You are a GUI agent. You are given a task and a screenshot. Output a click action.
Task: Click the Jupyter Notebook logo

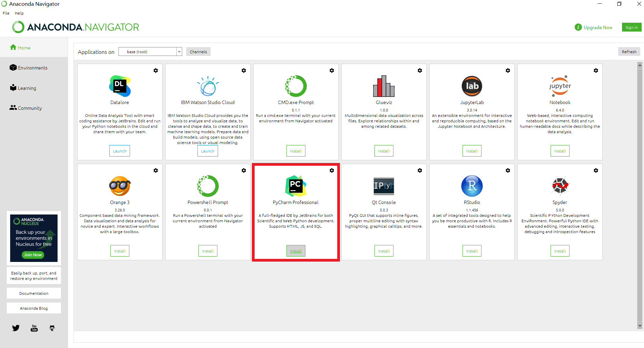560,86
